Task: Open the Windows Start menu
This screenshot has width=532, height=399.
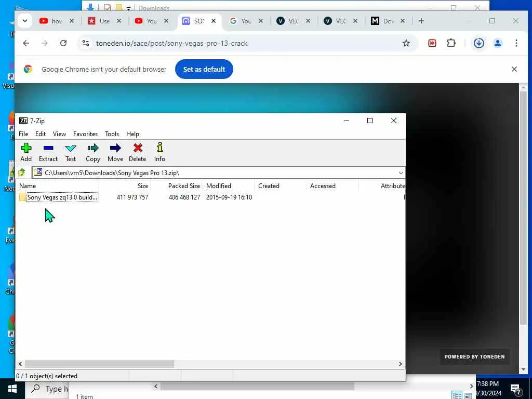Action: click(12, 389)
